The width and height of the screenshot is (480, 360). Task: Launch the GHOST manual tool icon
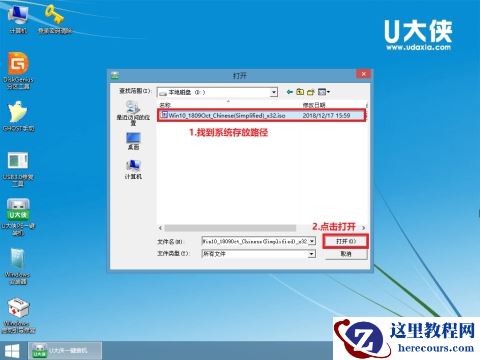18,116
